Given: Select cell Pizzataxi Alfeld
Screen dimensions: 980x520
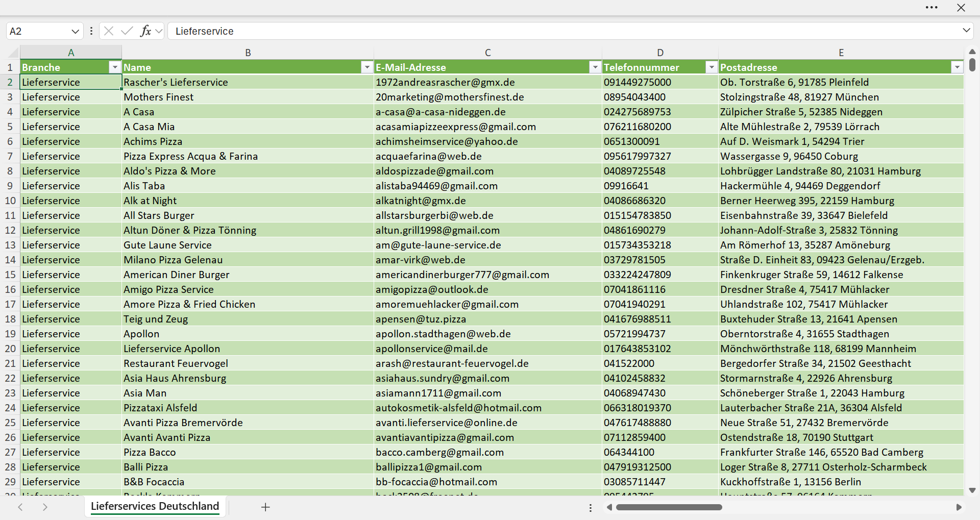Looking at the screenshot, I should 248,408.
